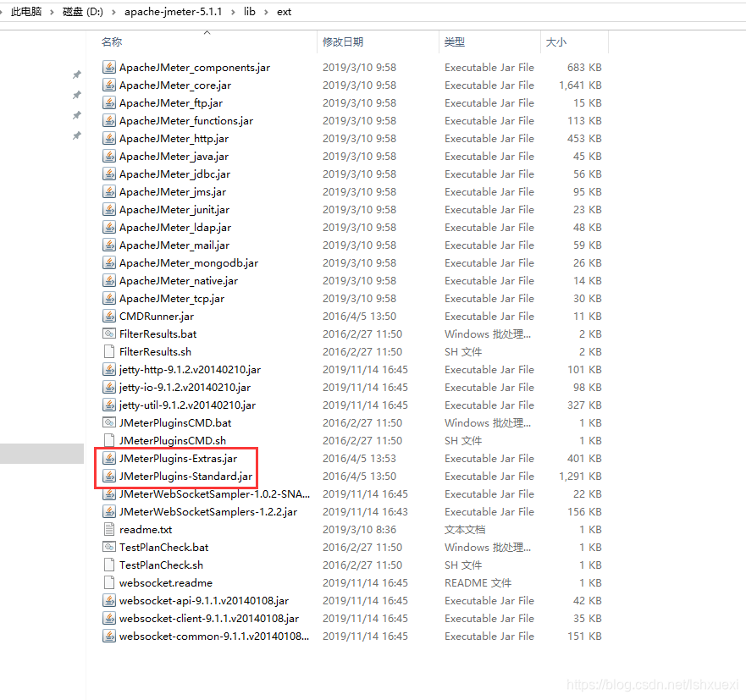Image resolution: width=746 pixels, height=700 pixels.
Task: Click the ApacheJMeter_core.jar file icon
Action: 109,85
